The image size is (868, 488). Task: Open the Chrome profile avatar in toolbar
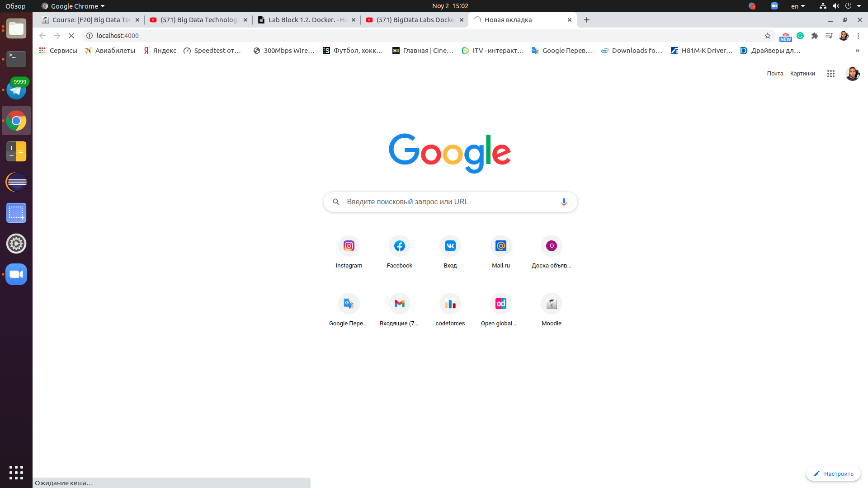[x=844, y=36]
